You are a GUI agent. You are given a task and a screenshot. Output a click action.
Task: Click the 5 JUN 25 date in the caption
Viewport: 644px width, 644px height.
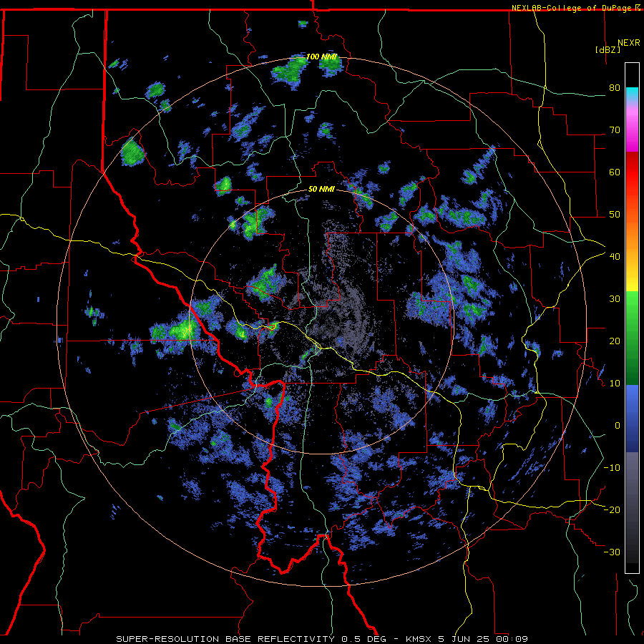click(462, 639)
